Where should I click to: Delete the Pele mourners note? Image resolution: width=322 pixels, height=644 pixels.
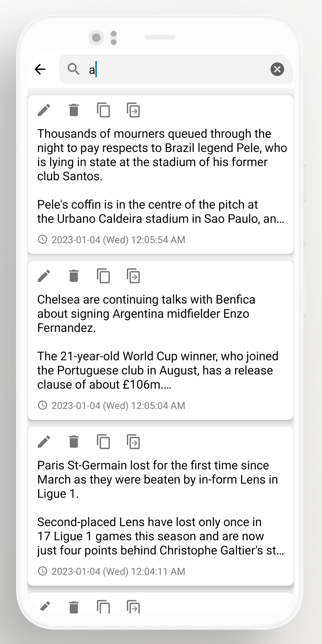pos(74,110)
